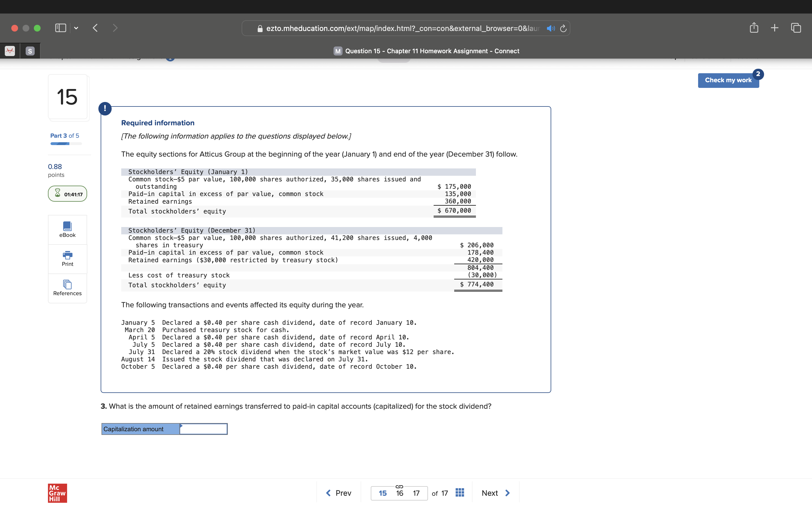812x507 pixels.
Task: Go back with browser back arrow
Action: (95, 28)
